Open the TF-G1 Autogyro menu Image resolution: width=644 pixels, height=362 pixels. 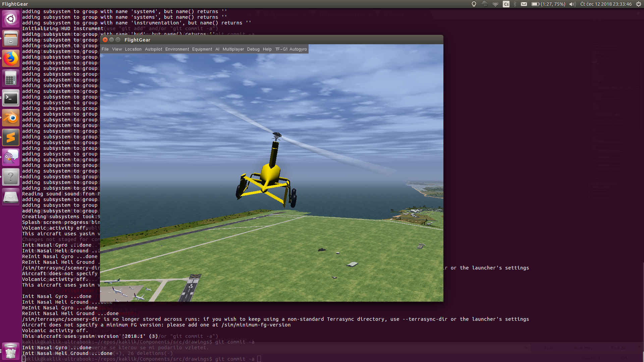pos(291,49)
